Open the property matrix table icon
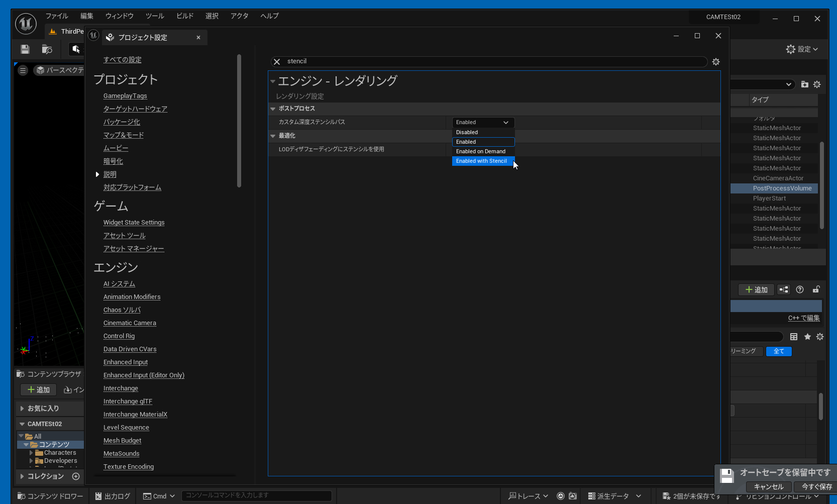Screen dimensions: 837x504 [x=794, y=337]
